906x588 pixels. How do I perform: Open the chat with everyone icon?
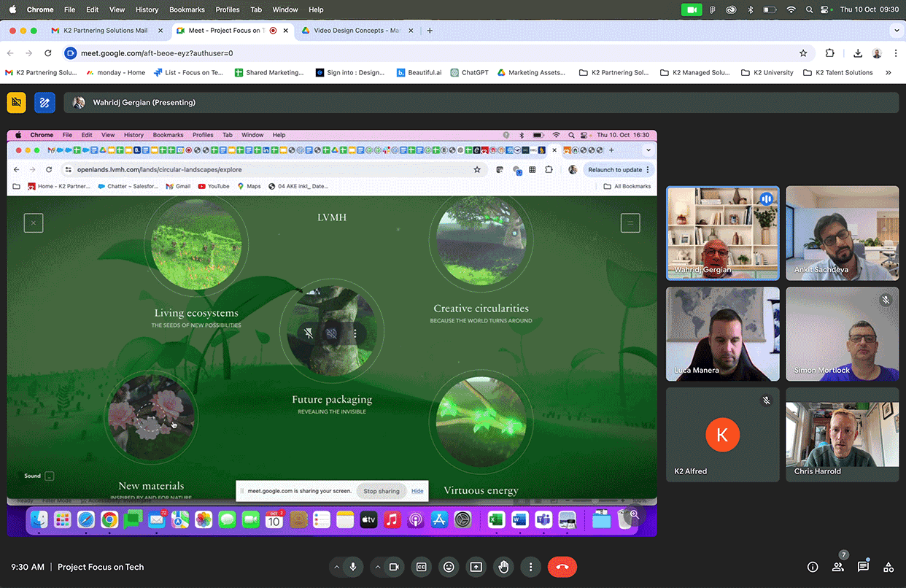tap(863, 567)
